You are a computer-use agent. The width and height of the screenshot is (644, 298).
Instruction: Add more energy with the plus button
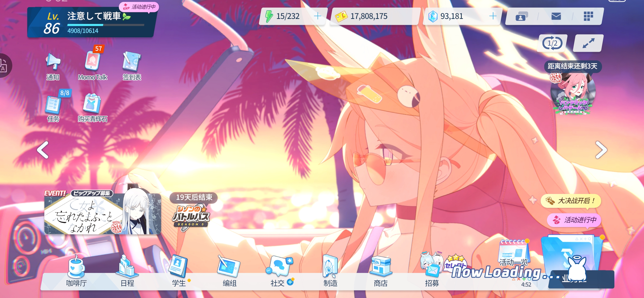(318, 16)
